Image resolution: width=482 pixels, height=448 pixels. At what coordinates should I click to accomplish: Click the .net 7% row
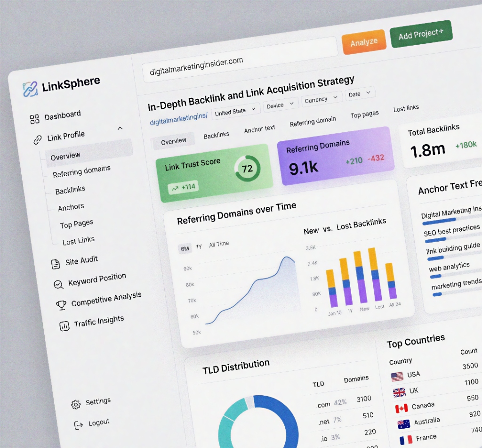tap(346, 418)
